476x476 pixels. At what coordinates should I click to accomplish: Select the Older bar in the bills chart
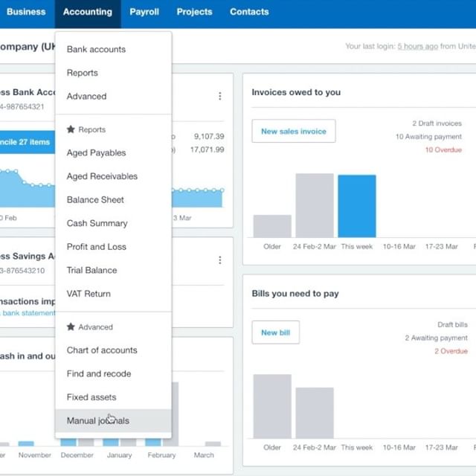point(272,407)
